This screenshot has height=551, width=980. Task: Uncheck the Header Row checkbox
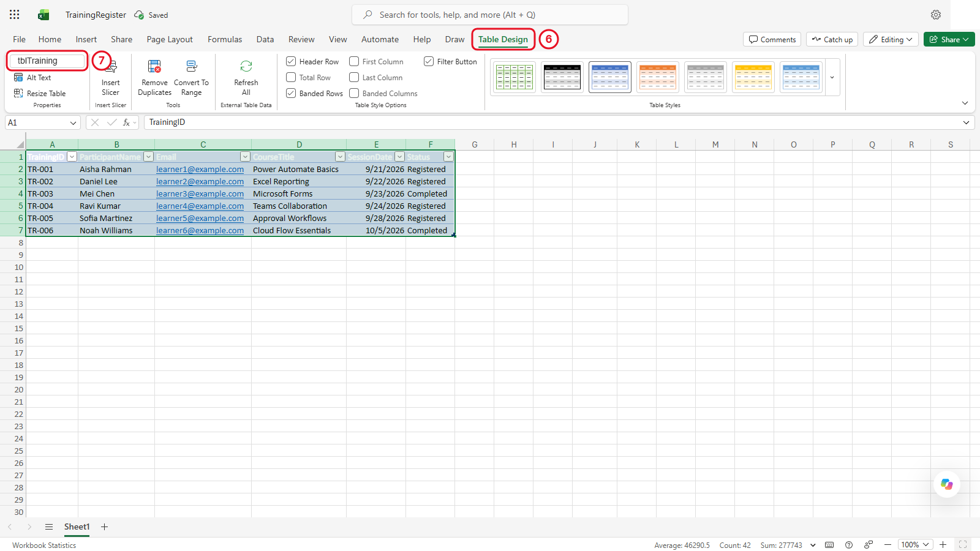coord(291,61)
